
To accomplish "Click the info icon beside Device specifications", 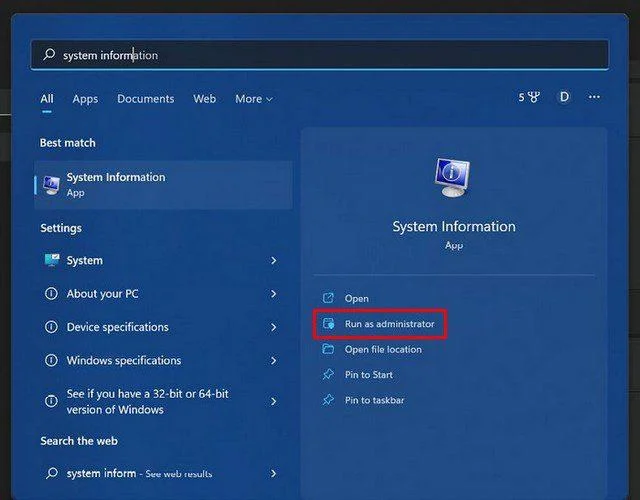I will coord(51,327).
